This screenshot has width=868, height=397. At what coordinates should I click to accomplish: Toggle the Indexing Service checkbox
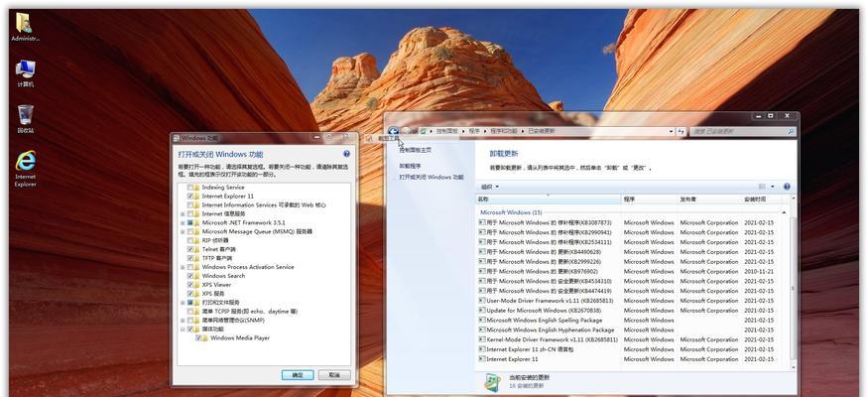(189, 188)
